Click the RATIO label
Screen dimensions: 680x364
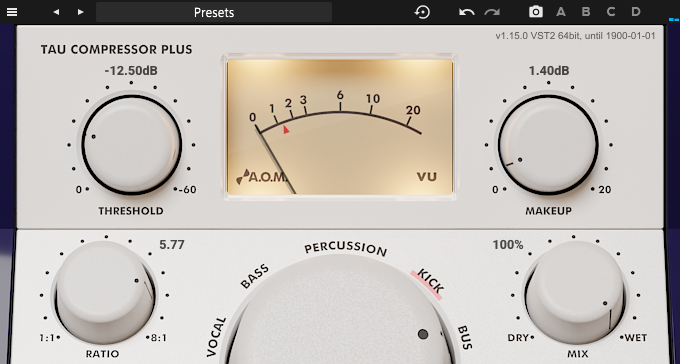102,354
